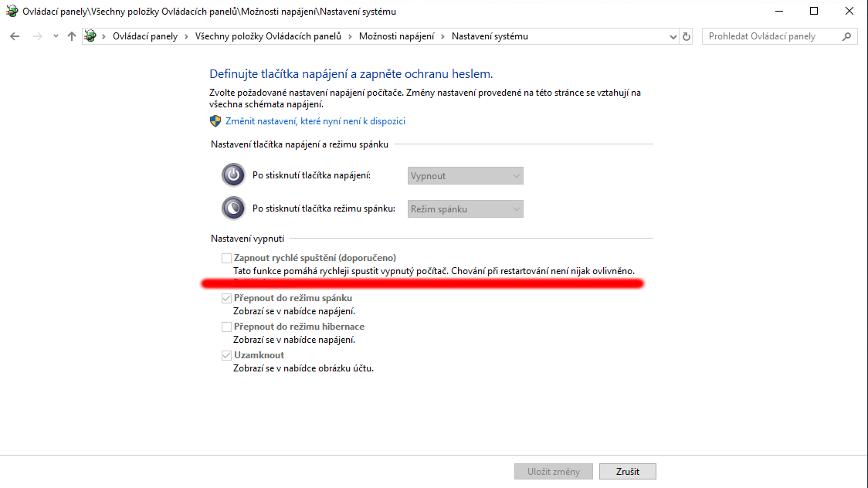Click the shield icon beside Změnit nastavení
The width and height of the screenshot is (868, 488).
215,121
